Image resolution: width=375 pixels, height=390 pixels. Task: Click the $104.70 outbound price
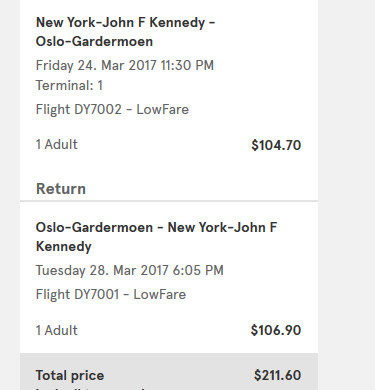[276, 145]
